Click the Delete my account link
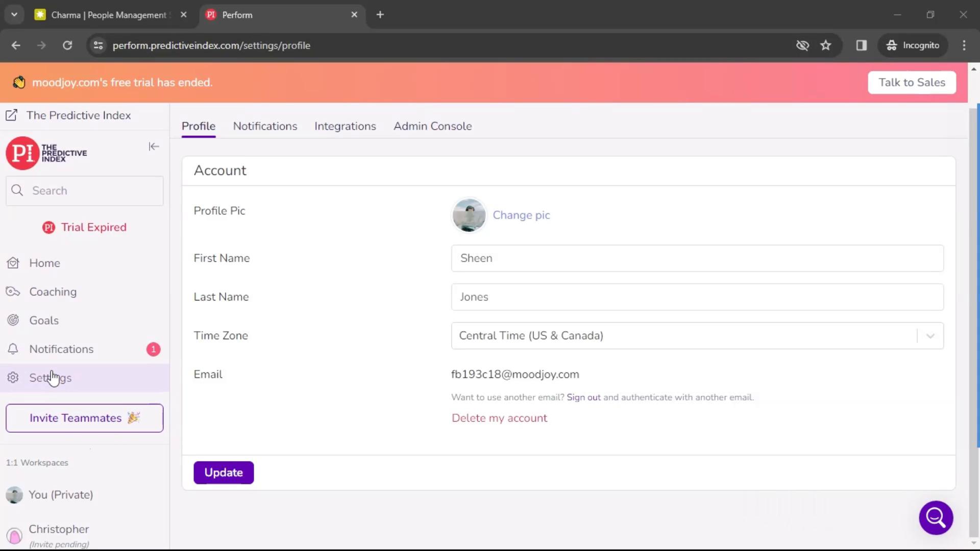Viewport: 980px width, 551px height. tap(499, 418)
